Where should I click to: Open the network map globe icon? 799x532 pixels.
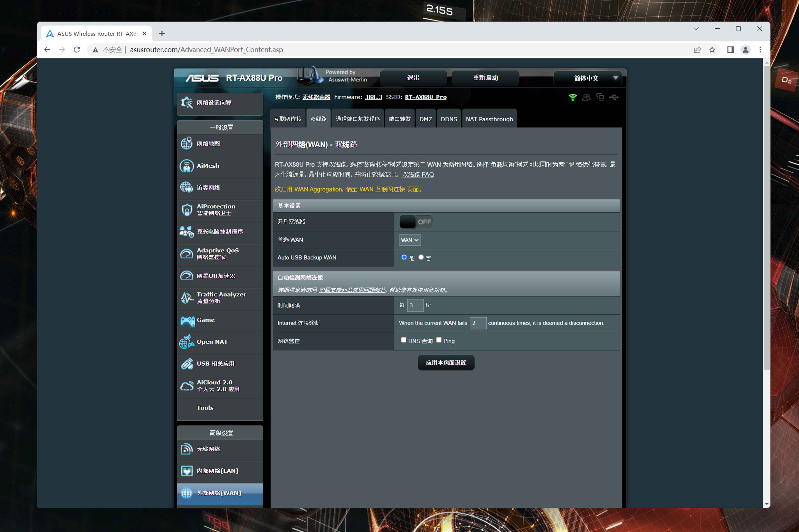[x=186, y=144]
